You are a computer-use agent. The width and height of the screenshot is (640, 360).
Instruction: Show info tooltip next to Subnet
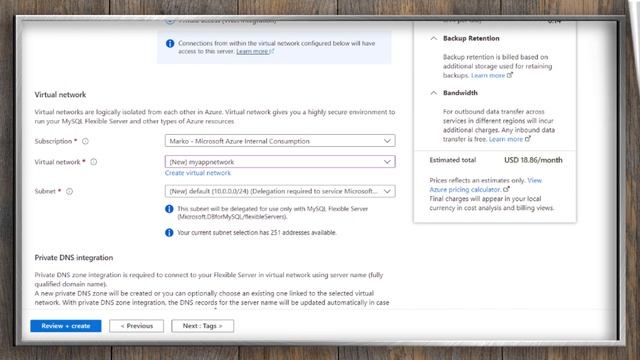[x=69, y=191]
